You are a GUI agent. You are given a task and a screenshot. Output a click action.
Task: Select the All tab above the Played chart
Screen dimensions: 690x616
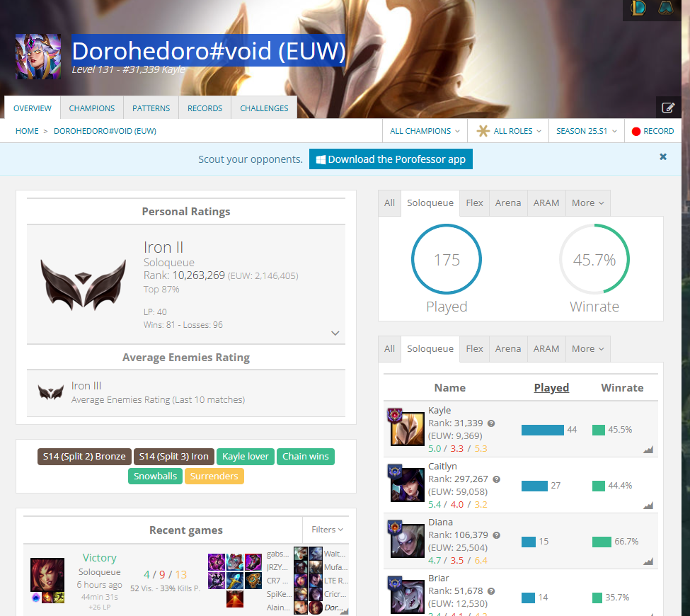tap(389, 203)
